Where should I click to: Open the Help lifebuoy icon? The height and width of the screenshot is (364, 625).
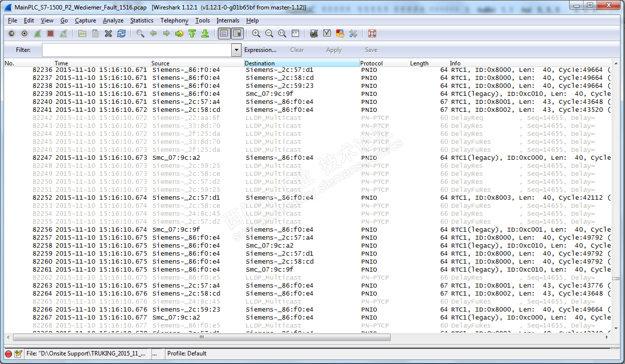point(372,33)
